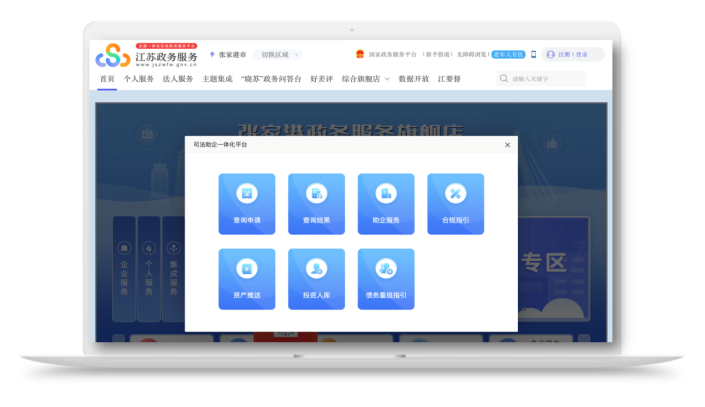Open the 资产推送 tile
Image resolution: width=705 pixels, height=407 pixels.
click(246, 279)
